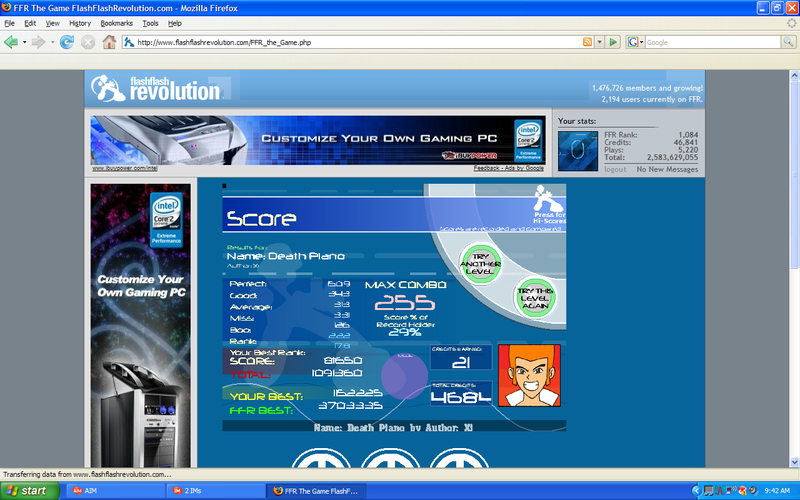Open the Windows Start menu
800x500 pixels.
pyautogui.click(x=28, y=491)
